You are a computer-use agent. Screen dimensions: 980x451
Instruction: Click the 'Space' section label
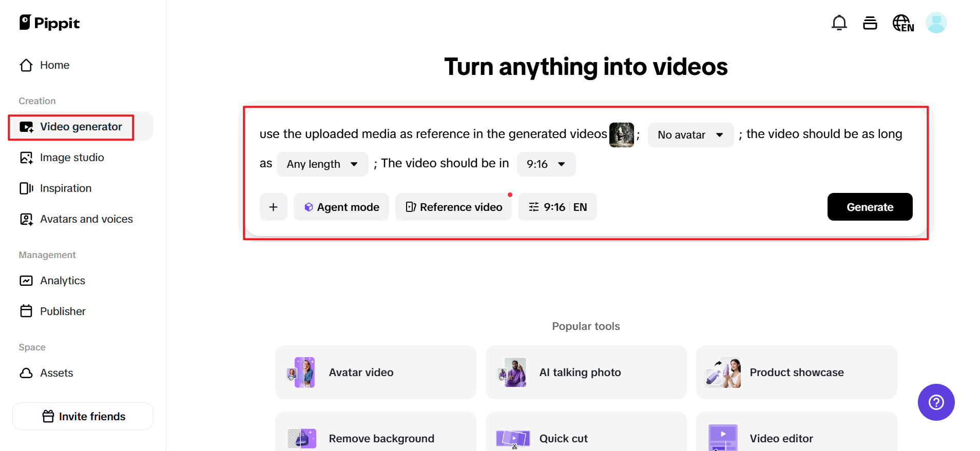(32, 347)
